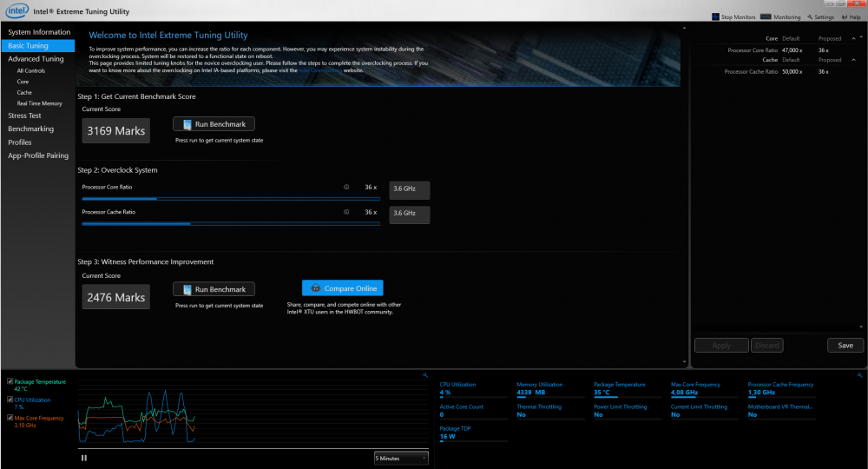Click the 2476 Marks score box
This screenshot has width=868, height=469.
point(115,297)
